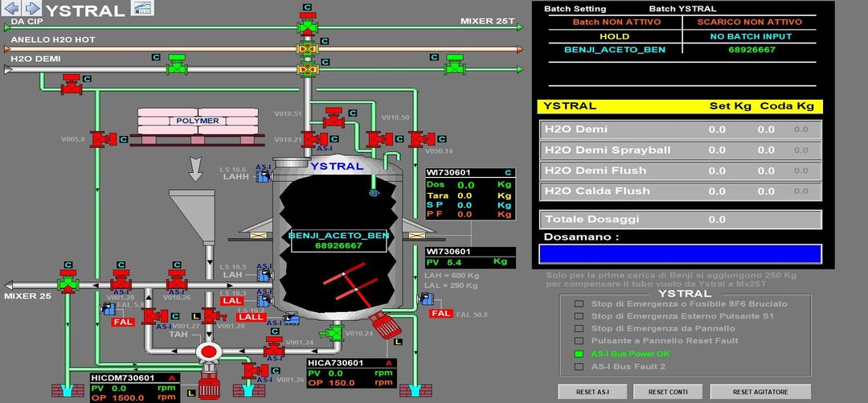Select the green three-way valve to MIXER 25

click(68, 282)
